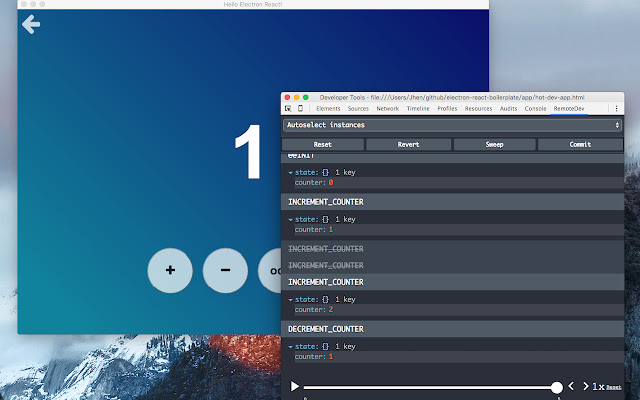Open the Autoselect instances dropdown
The height and width of the screenshot is (400, 640).
pyautogui.click(x=452, y=125)
